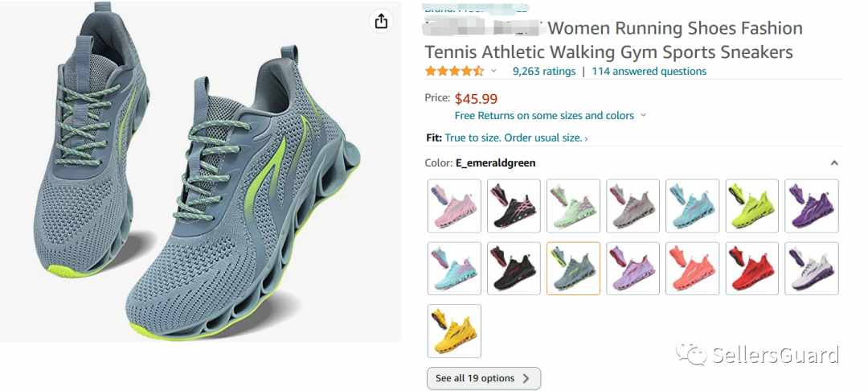Image resolution: width=868 pixels, height=391 pixels.
Task: Select the pink sneaker color swatch
Action: [x=454, y=205]
